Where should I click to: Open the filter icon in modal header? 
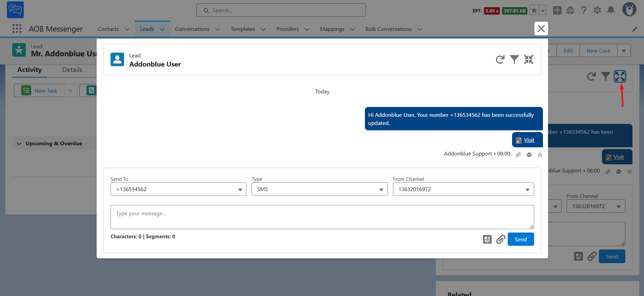(x=514, y=59)
